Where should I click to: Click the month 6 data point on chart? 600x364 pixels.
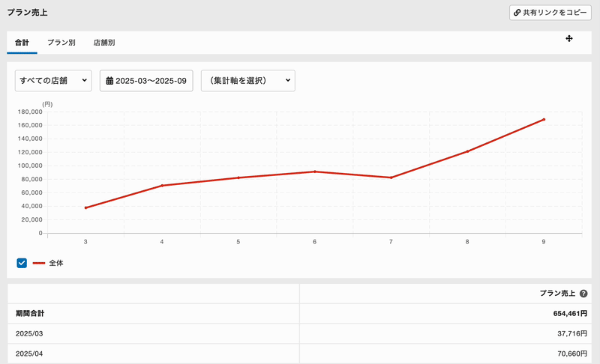pyautogui.click(x=315, y=172)
